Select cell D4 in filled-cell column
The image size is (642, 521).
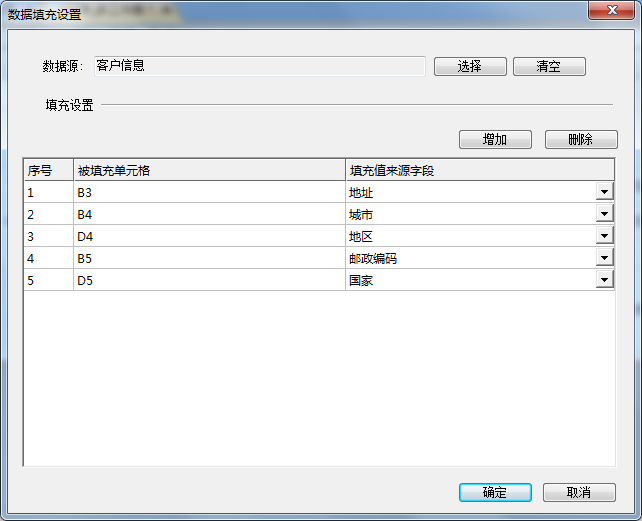click(209, 236)
